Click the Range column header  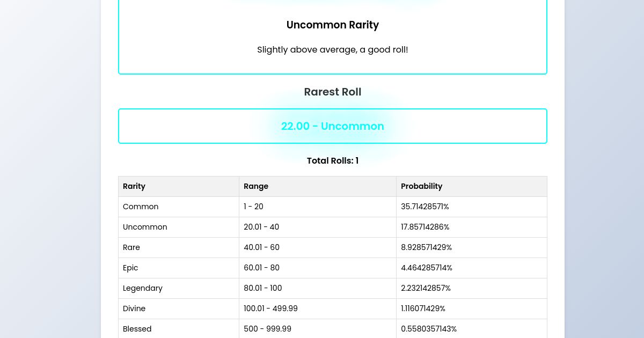click(256, 186)
